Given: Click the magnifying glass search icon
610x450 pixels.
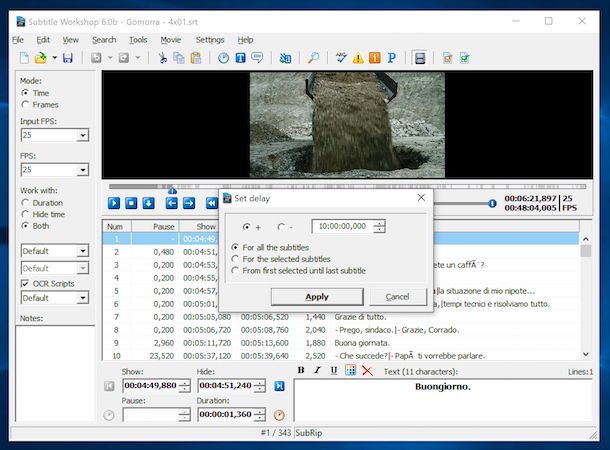Looking at the screenshot, I should (x=313, y=58).
